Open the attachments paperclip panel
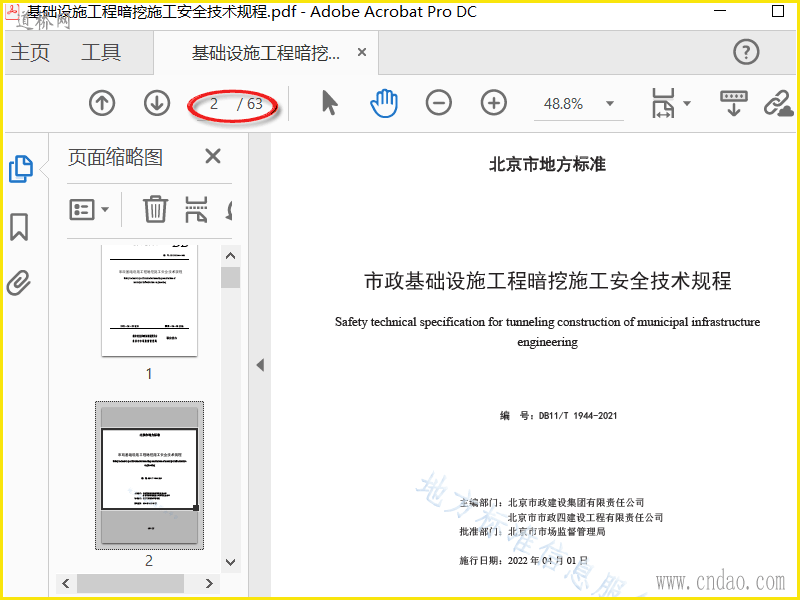Viewport: 800px width, 600px height. (19, 283)
